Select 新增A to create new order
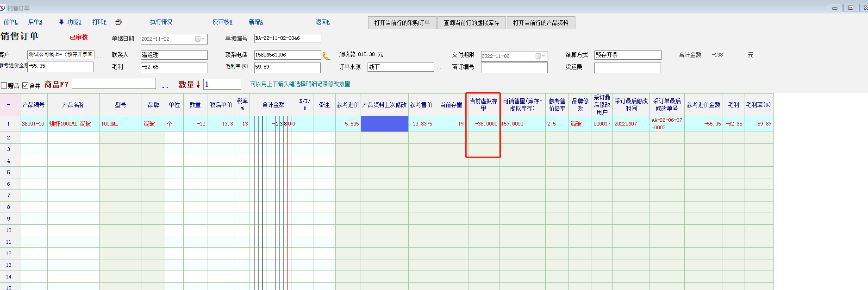The width and height of the screenshot is (868, 290). pos(256,22)
